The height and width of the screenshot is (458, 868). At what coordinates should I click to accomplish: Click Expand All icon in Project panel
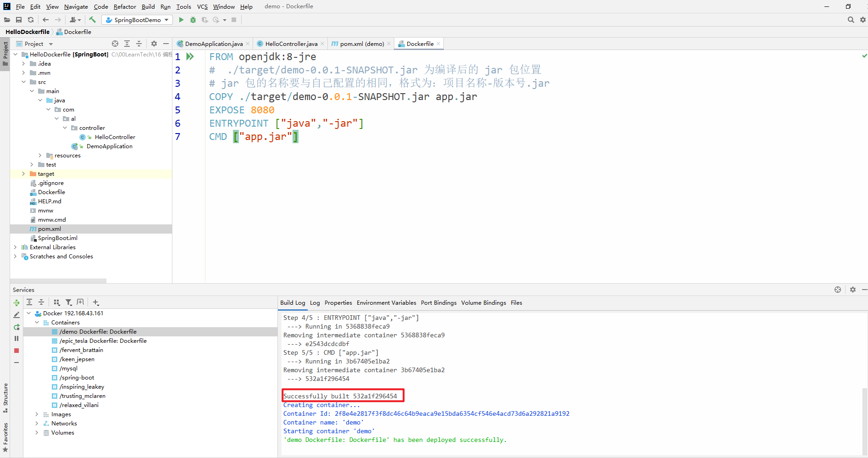[x=127, y=44]
